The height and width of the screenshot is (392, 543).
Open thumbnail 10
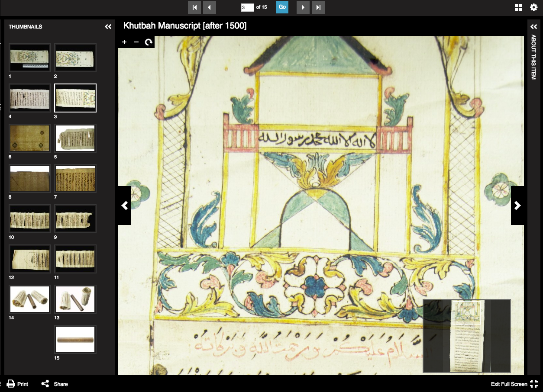(30, 218)
